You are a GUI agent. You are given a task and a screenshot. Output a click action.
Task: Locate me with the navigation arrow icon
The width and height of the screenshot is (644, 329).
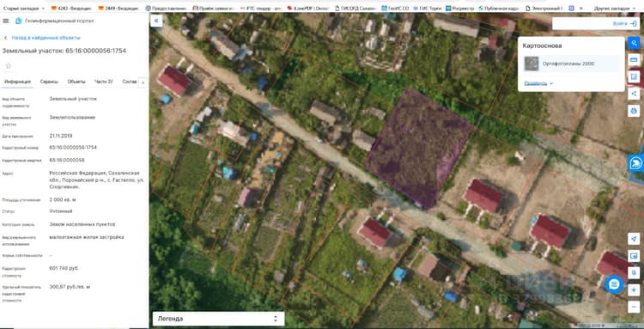click(634, 239)
